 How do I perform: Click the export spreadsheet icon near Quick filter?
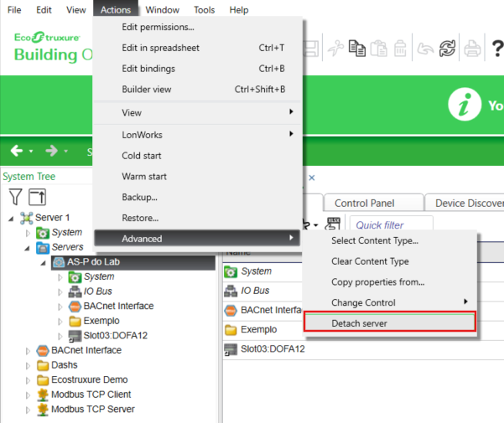[333, 224]
